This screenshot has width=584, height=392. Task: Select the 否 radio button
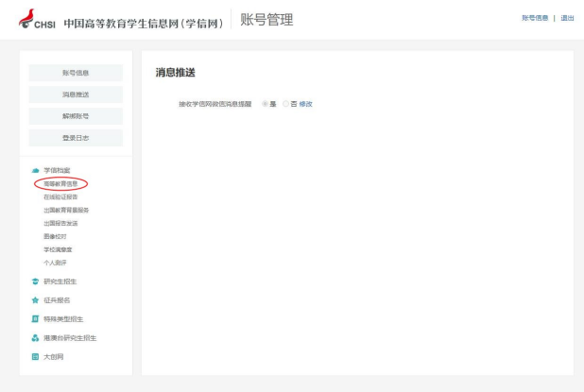285,104
